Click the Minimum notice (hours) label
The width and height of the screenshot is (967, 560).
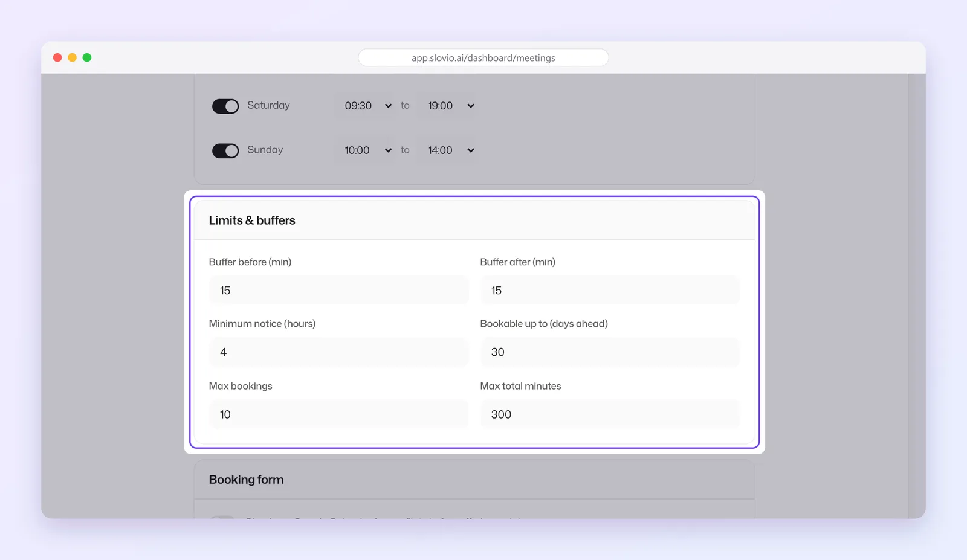tap(262, 324)
